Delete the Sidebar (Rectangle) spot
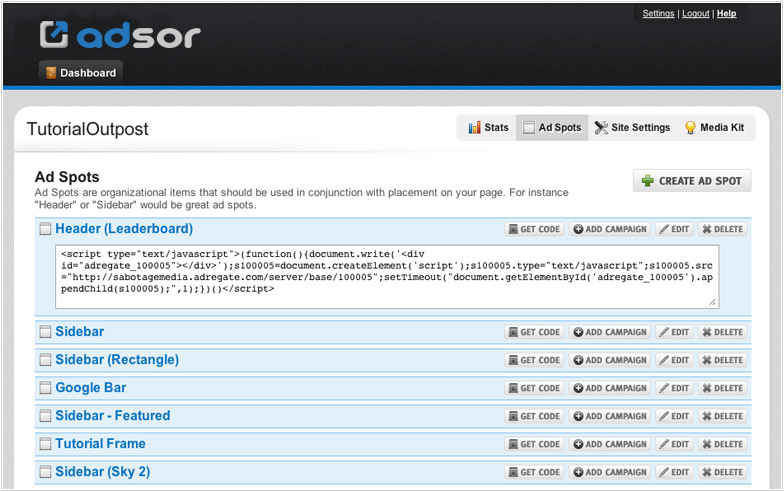Image resolution: width=784 pixels, height=492 pixels. click(722, 360)
